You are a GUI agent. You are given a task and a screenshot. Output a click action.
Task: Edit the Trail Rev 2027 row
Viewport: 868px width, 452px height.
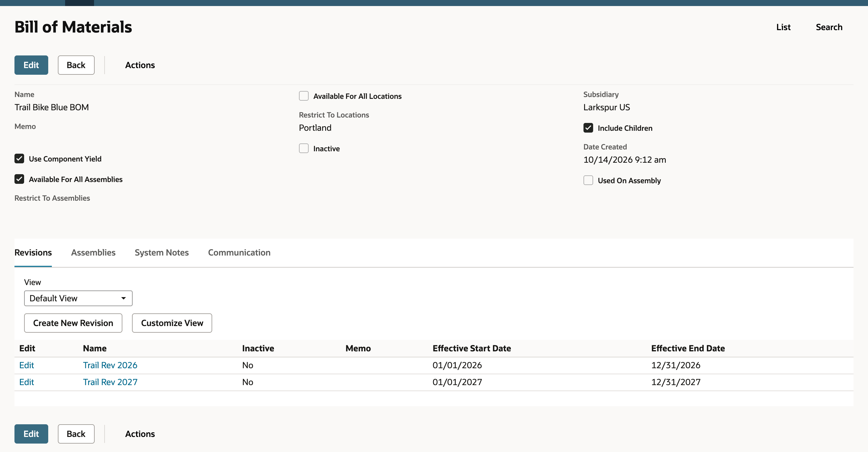click(x=27, y=382)
